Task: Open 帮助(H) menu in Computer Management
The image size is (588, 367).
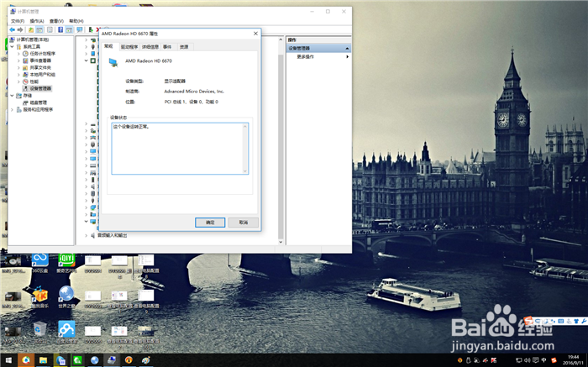Action: [76, 21]
